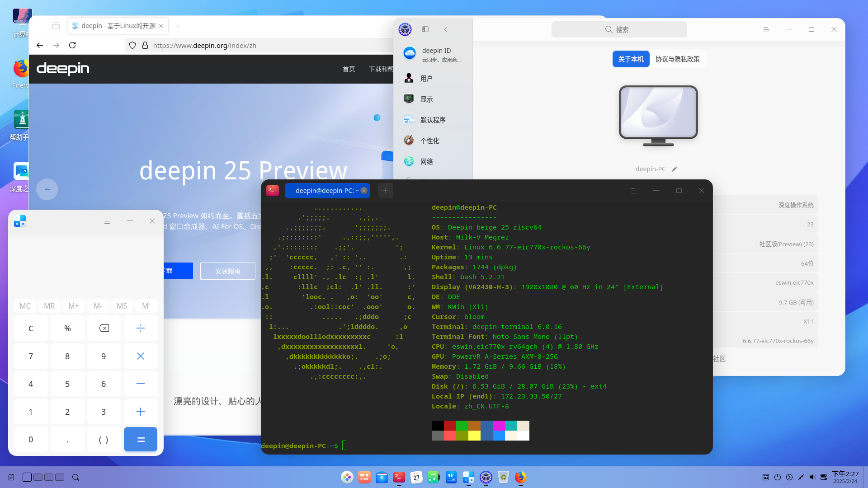Open the calculator hamburger menu
This screenshot has height=488, width=868.
(107, 221)
